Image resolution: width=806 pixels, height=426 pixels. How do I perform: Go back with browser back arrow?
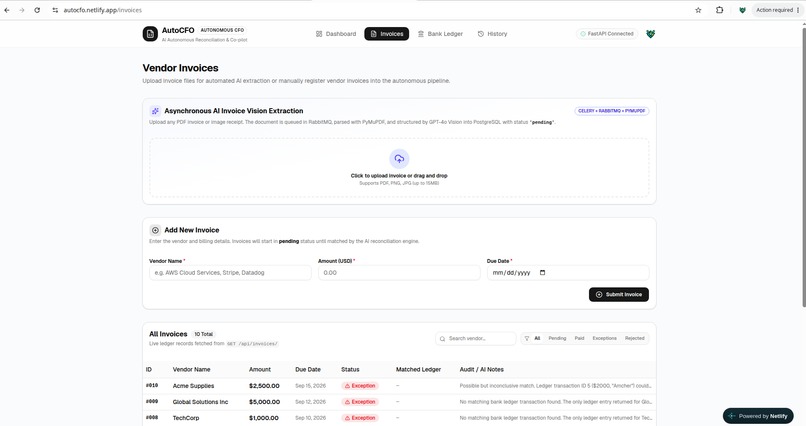7,10
